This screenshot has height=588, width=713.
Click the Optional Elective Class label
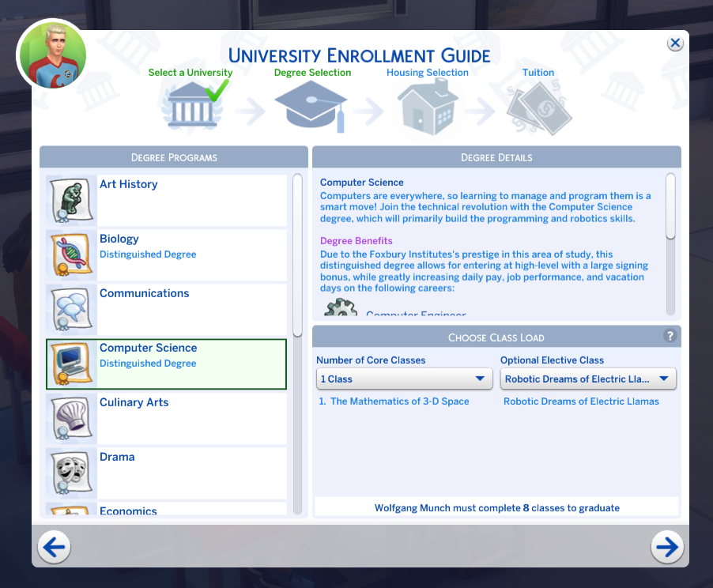552,360
